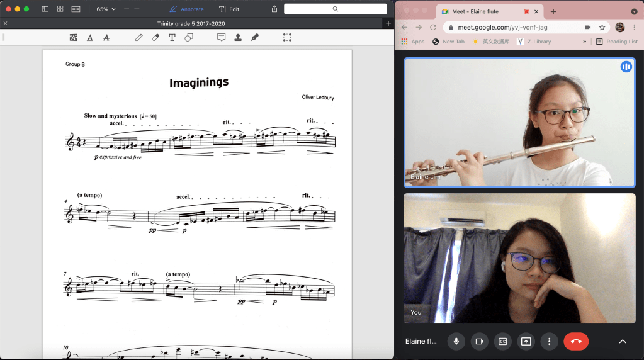The image size is (644, 360).
Task: Mute microphone in Meet call
Action: [456, 341]
